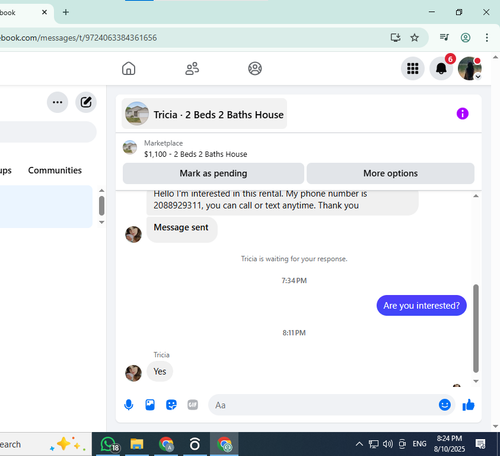
Task: Bookmark this page star icon
Action: [x=414, y=38]
